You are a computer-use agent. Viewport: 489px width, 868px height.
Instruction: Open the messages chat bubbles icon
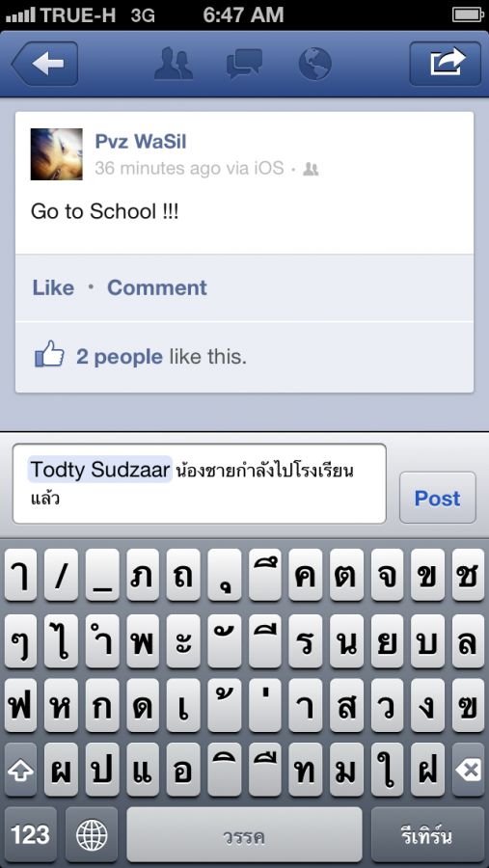(244, 64)
